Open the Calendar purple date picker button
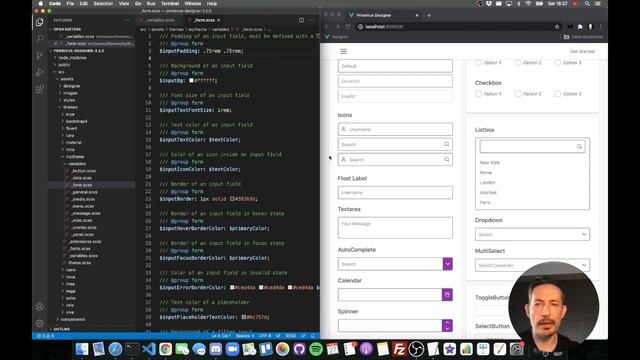The image size is (640, 360). click(x=447, y=295)
